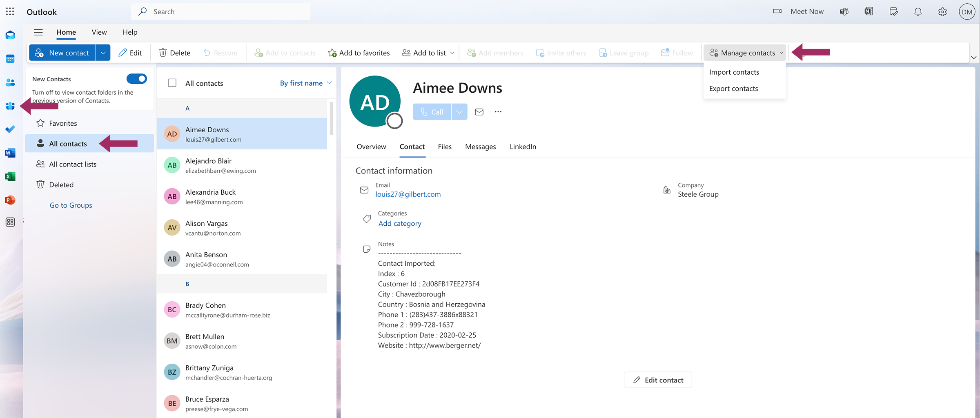Click Meet Now video button
The height and width of the screenshot is (418, 980).
798,12
